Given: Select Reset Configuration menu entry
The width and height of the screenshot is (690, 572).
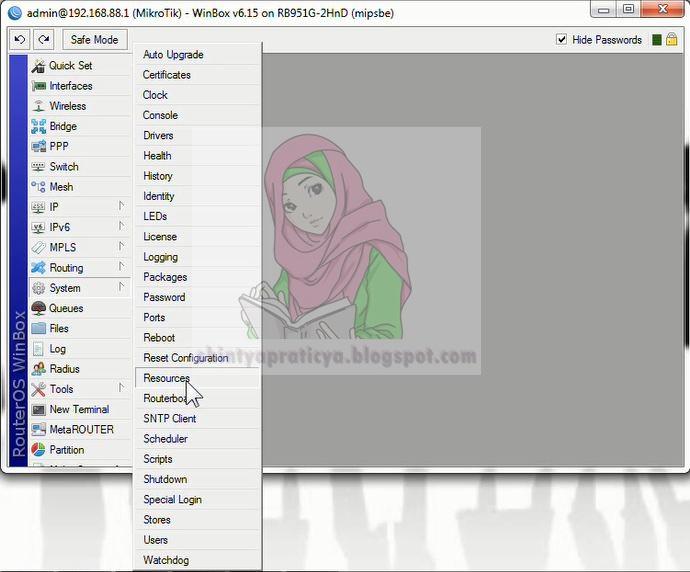Looking at the screenshot, I should point(197,358).
